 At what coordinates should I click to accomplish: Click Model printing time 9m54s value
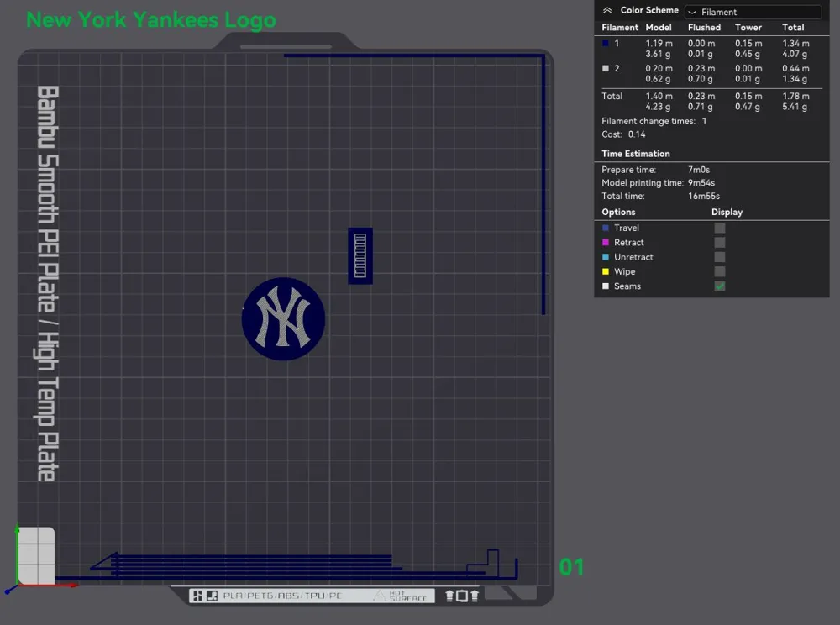pos(701,182)
